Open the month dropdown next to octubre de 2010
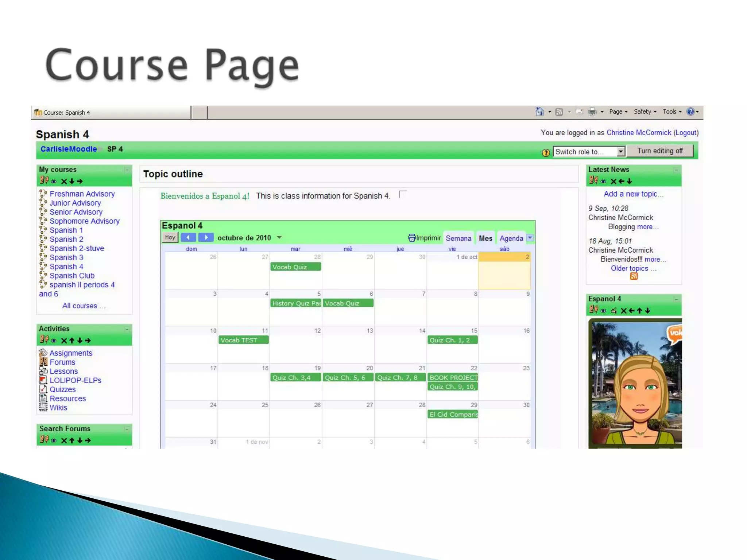 279,238
